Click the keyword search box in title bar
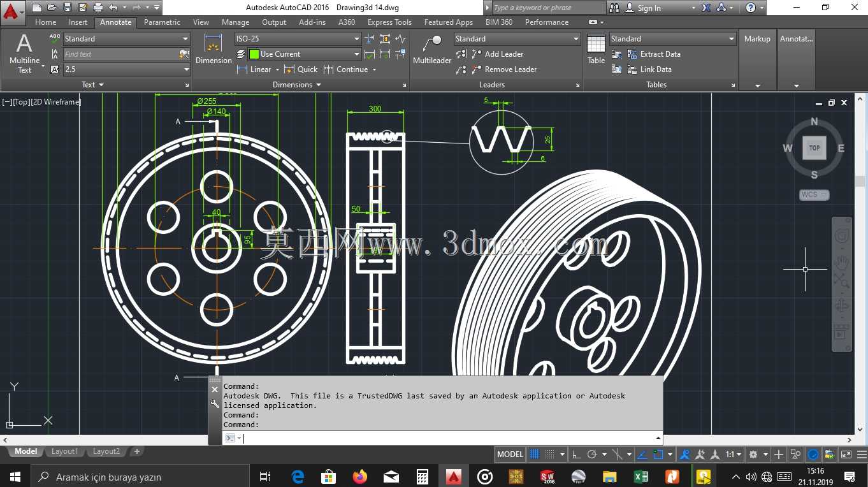Image resolution: width=868 pixels, height=487 pixels. (549, 8)
